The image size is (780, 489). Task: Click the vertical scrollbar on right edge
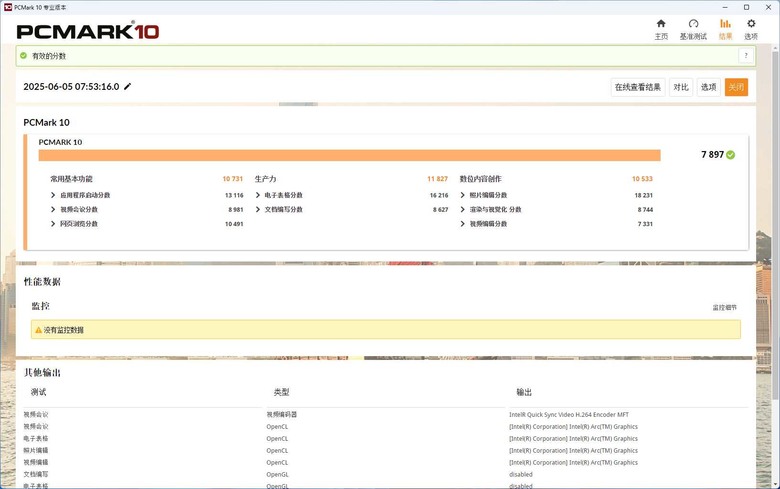(775, 224)
